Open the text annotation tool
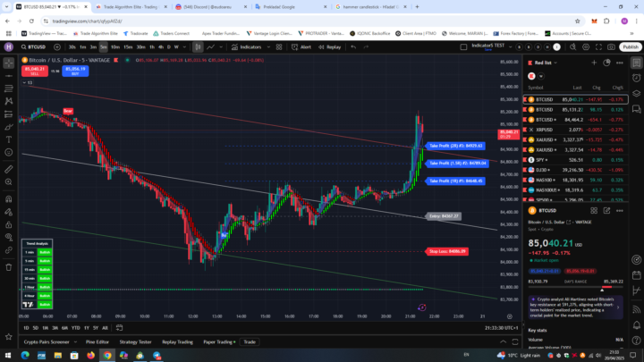 [9, 139]
